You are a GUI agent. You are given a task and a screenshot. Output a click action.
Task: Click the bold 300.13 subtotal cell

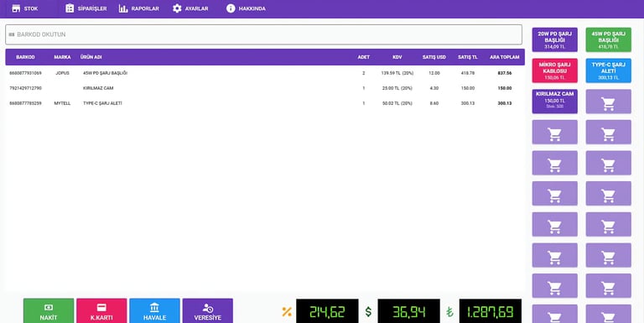tap(505, 103)
